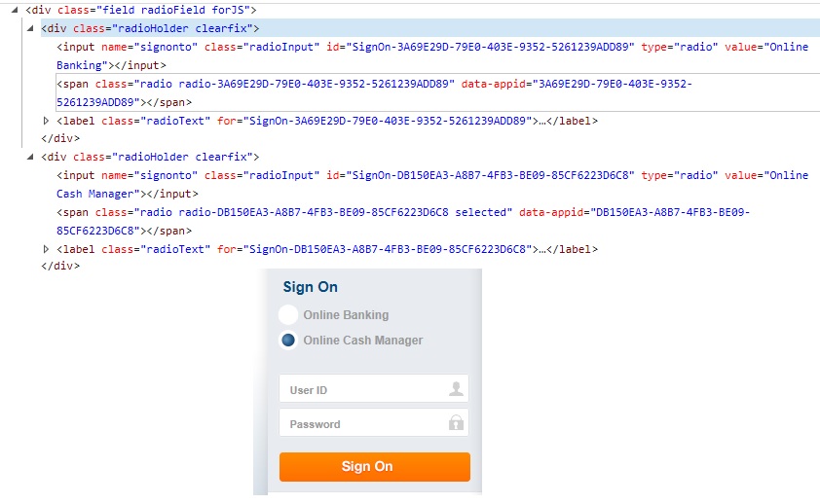
Task: Click the padlock icon in Password field
Action: tap(456, 422)
